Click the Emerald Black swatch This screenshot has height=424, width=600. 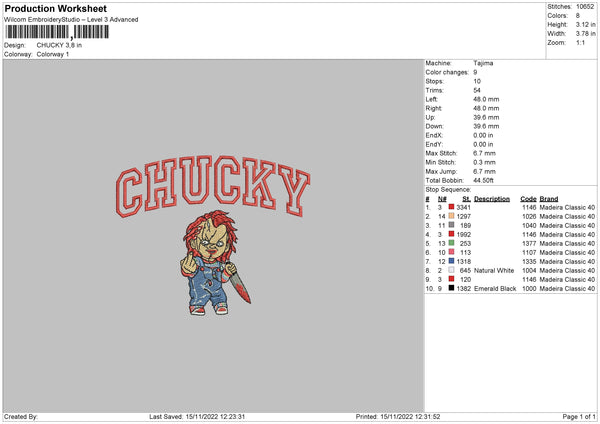pos(452,288)
